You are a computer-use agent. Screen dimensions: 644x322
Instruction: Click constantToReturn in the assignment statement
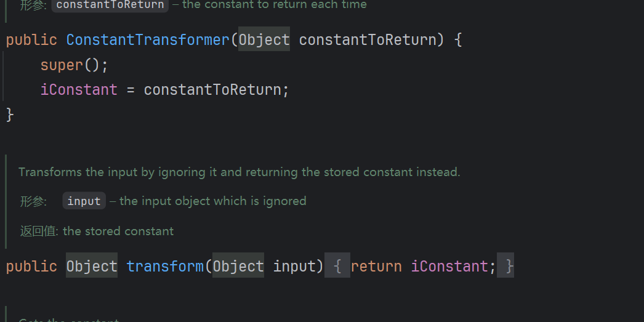coord(212,90)
